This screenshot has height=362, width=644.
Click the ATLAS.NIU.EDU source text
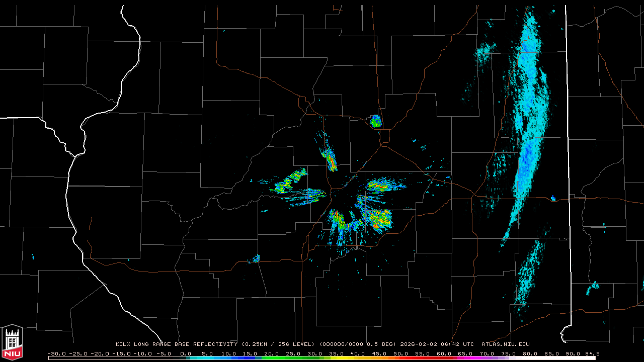505,344
